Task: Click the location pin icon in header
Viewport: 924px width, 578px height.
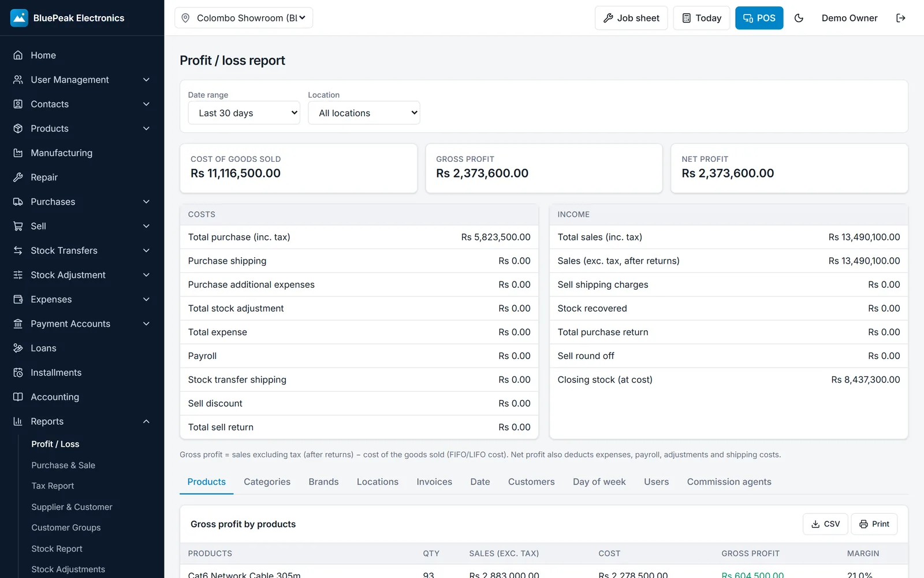Action: pyautogui.click(x=185, y=18)
